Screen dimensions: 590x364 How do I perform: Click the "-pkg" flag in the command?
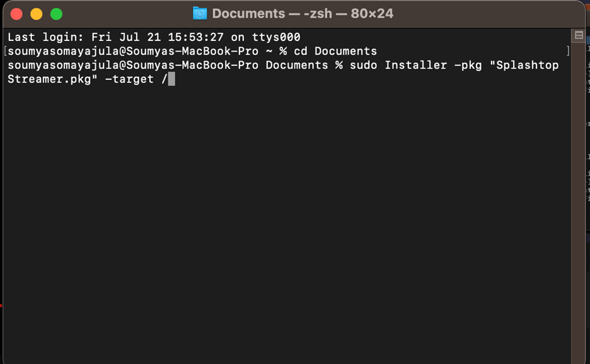[x=468, y=65]
